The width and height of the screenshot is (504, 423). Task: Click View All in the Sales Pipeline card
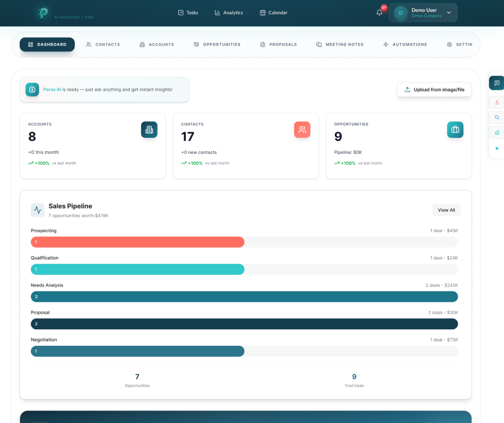446,210
